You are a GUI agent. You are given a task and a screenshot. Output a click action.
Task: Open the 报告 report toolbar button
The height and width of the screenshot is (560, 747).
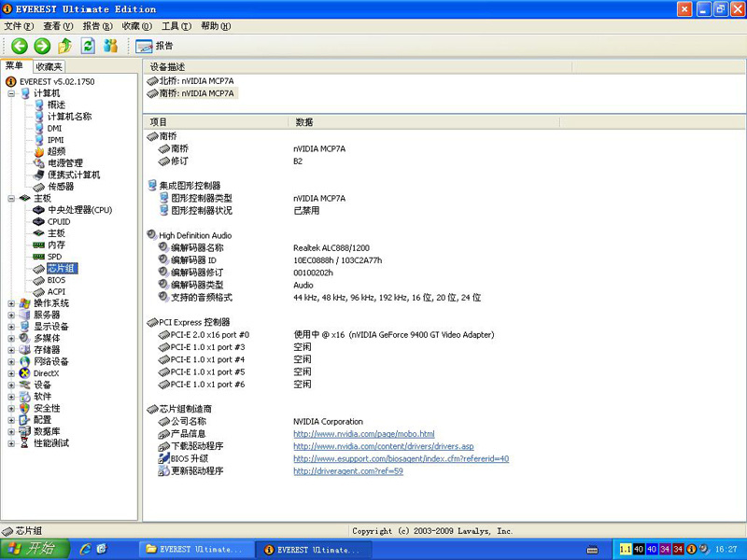pyautogui.click(x=154, y=46)
